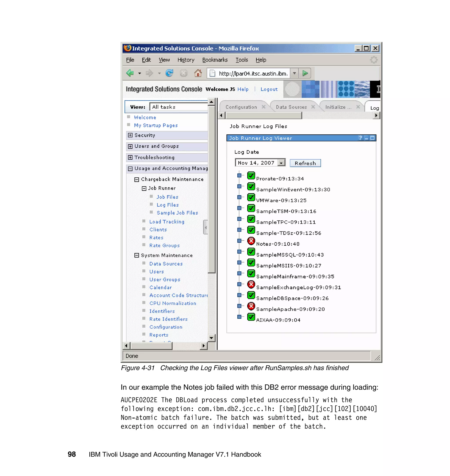Switch to the Configuration tab

[241, 107]
